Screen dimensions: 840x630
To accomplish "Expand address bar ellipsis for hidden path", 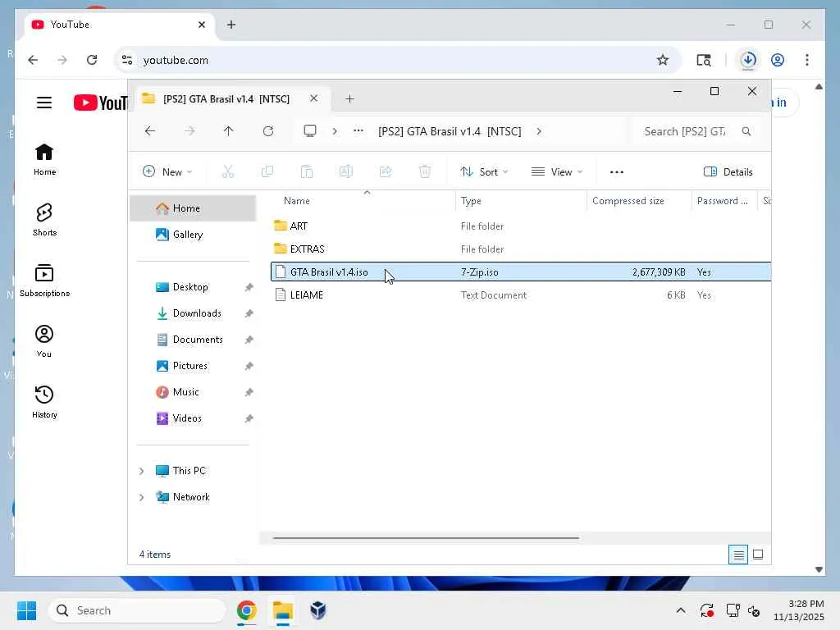I will tap(358, 131).
